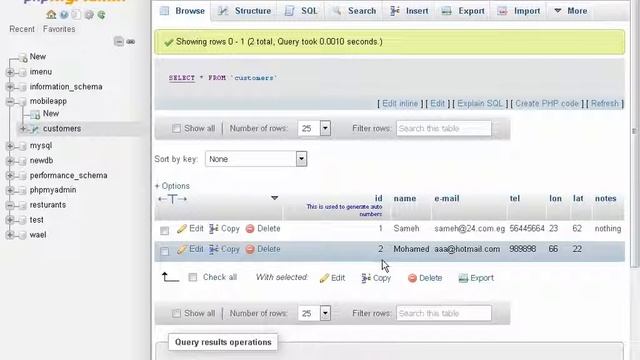Expand the newdb database node
Viewport: 640px width, 360px height.
pos(10,161)
